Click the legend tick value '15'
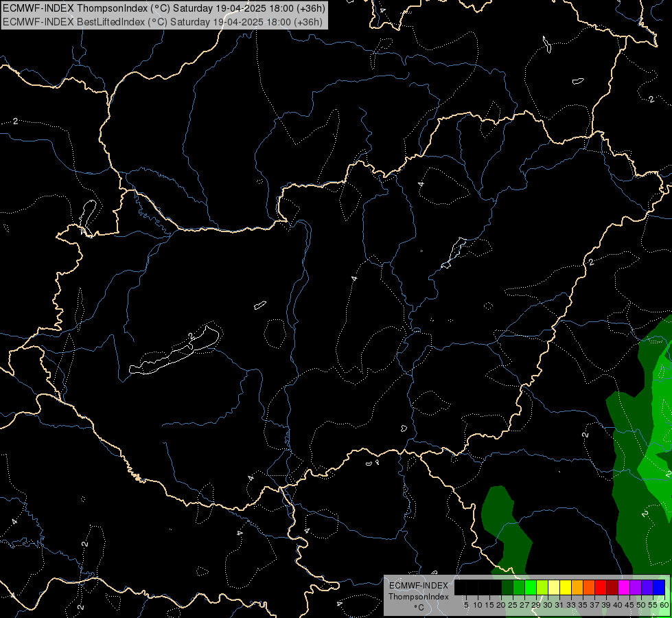Screen dimensions: 672x618 pyautogui.click(x=489, y=605)
